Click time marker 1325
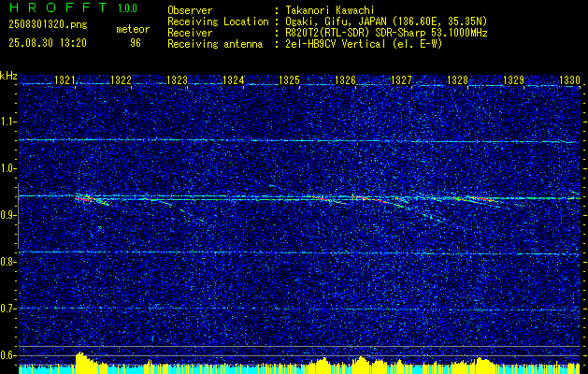The height and width of the screenshot is (374, 588). (289, 79)
